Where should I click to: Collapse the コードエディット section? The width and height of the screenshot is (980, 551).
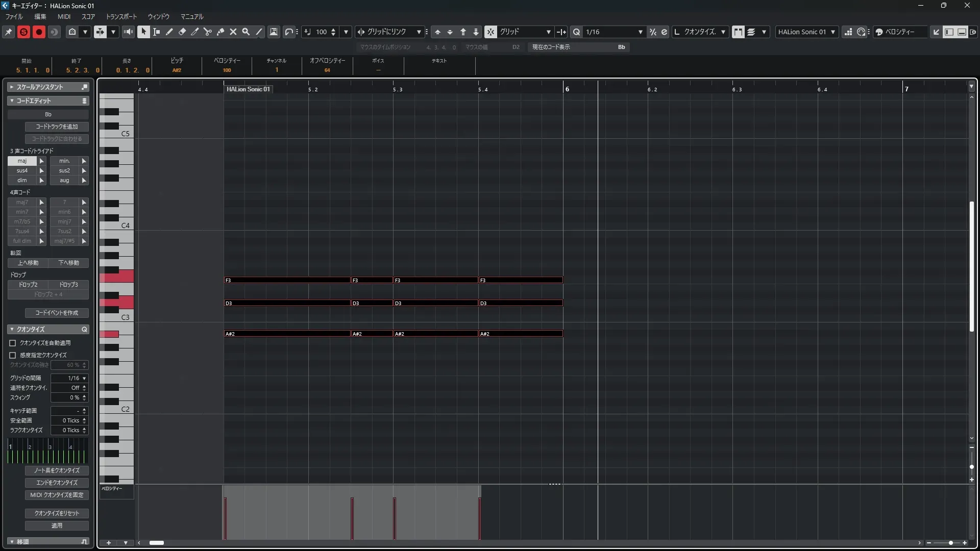[12, 101]
